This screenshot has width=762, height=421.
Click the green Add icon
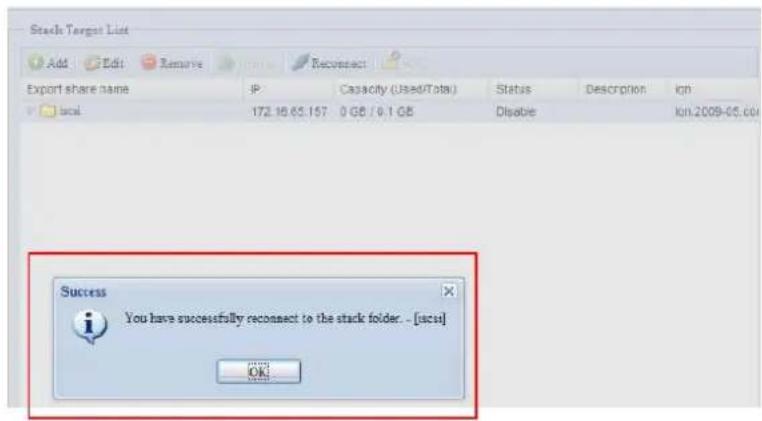click(x=36, y=62)
